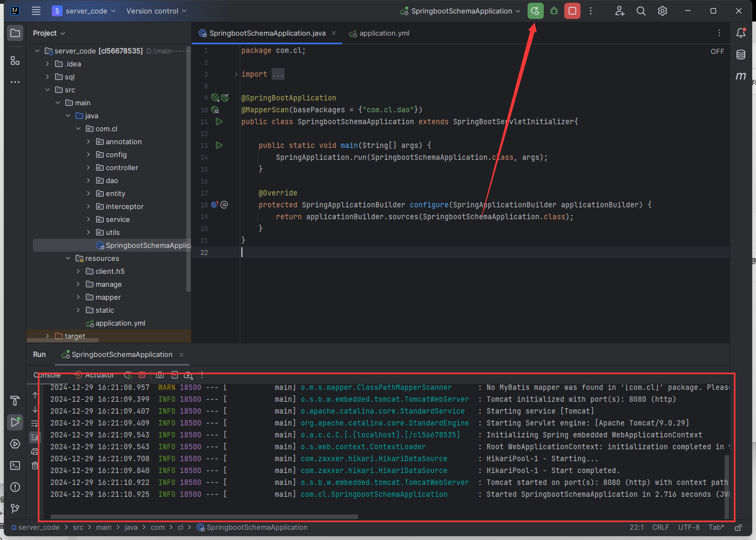The width and height of the screenshot is (756, 540).
Task: Open application.yml in project tree
Action: [115, 323]
